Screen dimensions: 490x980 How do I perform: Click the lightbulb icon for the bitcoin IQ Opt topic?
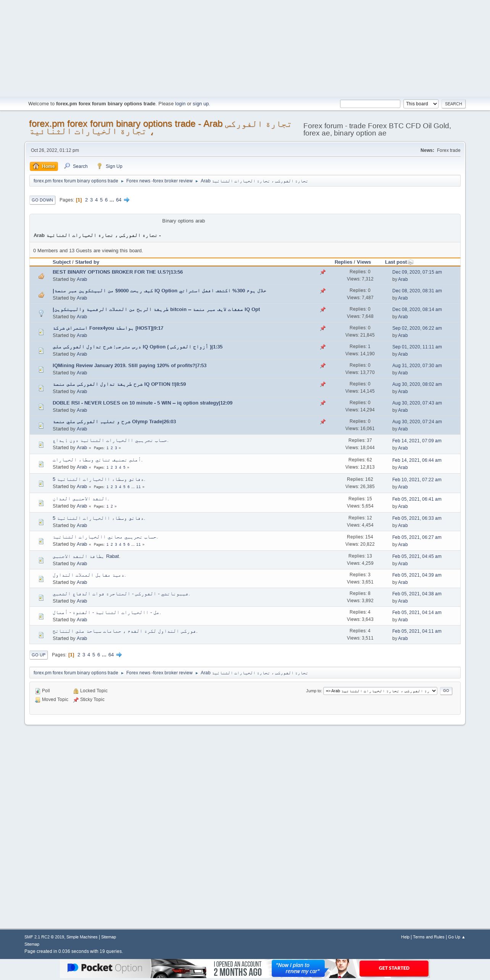(x=41, y=313)
